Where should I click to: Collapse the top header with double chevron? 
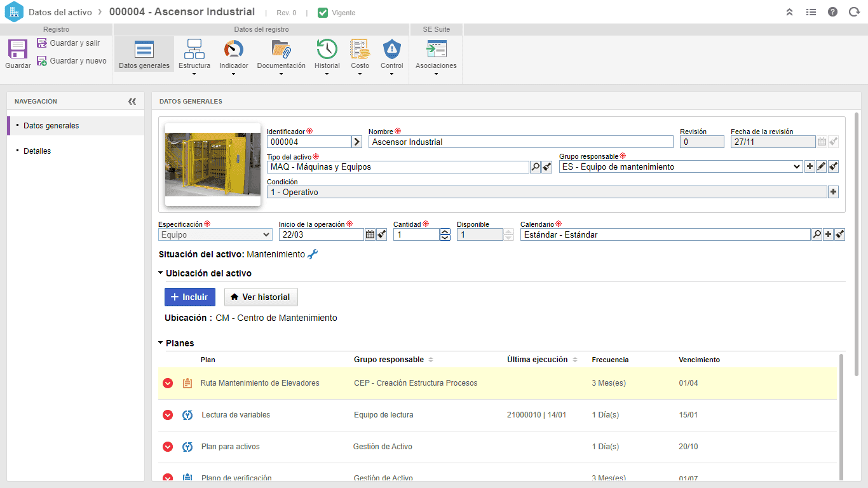(x=789, y=12)
